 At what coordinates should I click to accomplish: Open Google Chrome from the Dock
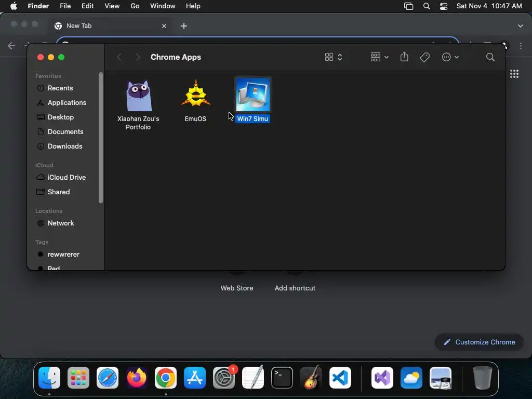coord(166,378)
